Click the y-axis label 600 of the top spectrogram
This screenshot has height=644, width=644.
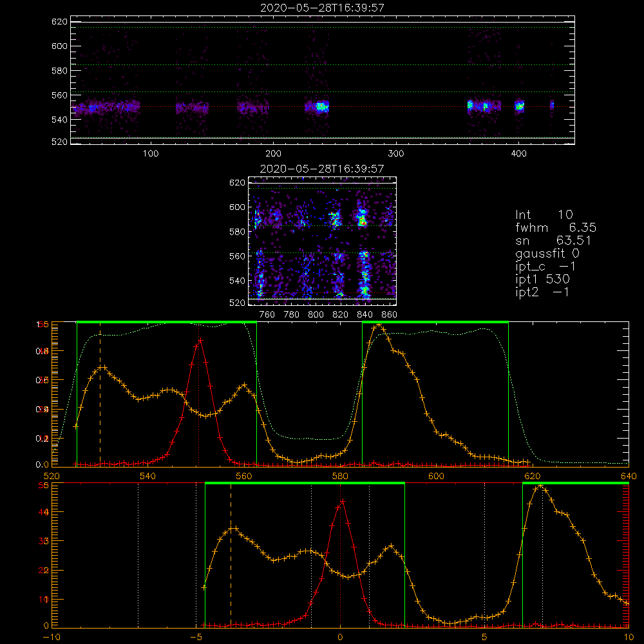pos(59,46)
